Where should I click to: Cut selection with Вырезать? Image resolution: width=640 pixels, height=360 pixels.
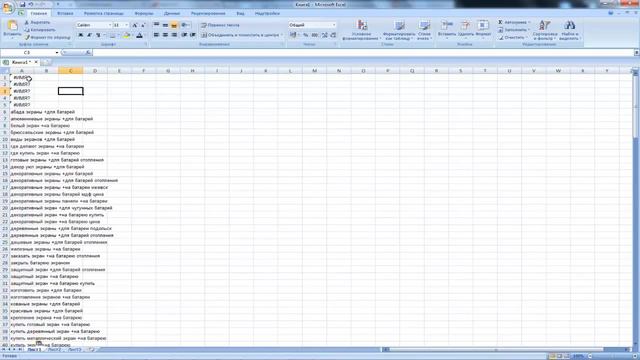tap(37, 23)
